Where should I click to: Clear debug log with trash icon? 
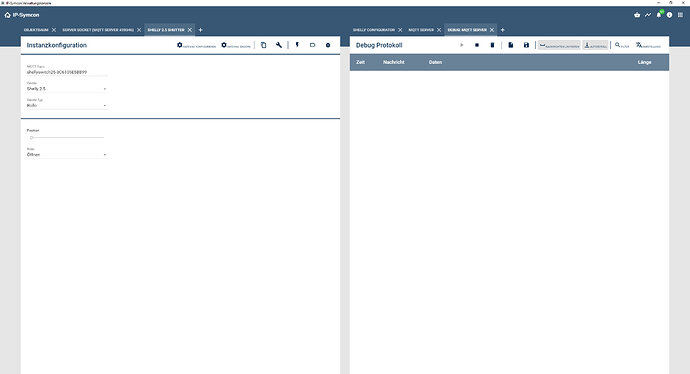click(x=492, y=45)
